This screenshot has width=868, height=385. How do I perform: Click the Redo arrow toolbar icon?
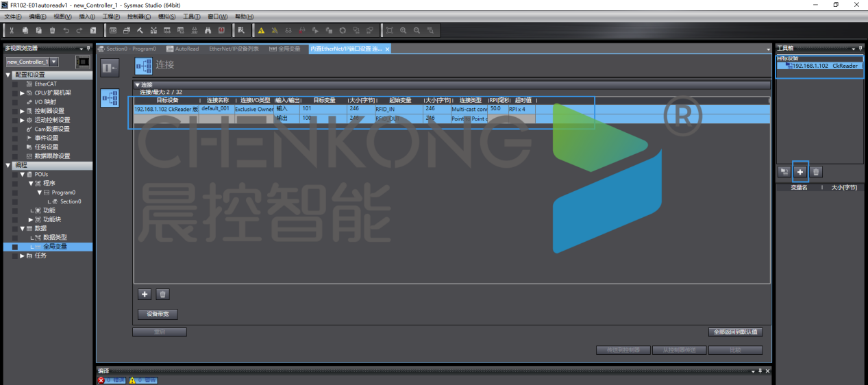coord(79,30)
